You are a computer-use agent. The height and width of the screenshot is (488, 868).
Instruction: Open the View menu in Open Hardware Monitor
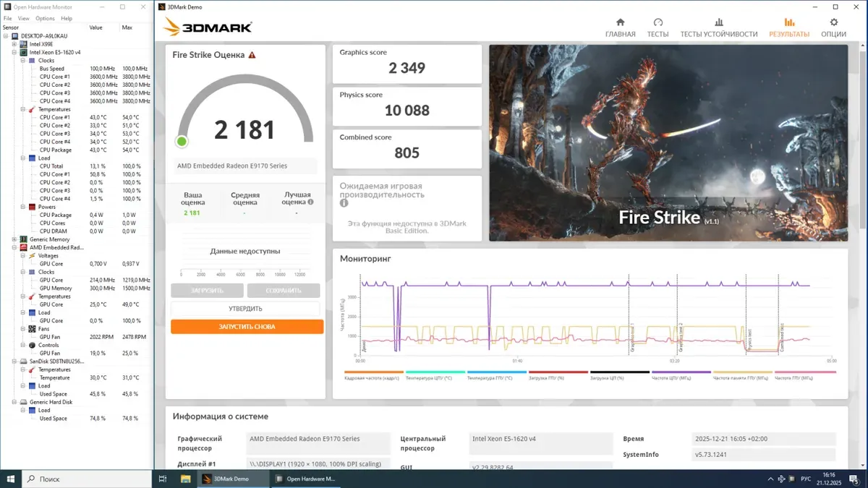[x=24, y=18]
